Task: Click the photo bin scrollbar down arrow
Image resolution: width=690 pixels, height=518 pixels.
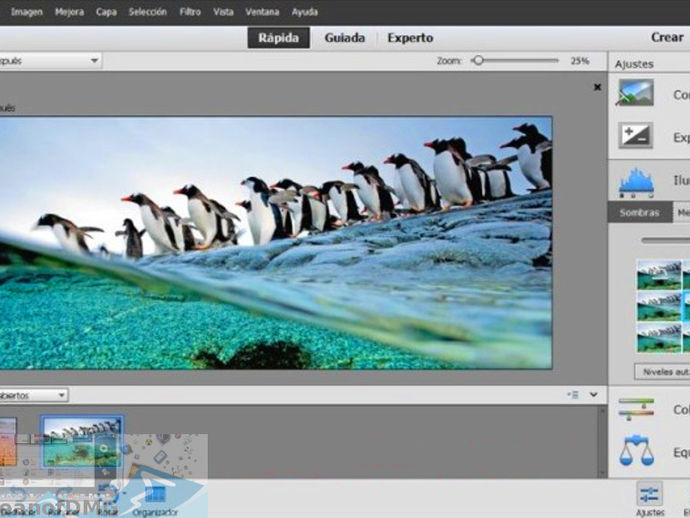Action: [602, 473]
